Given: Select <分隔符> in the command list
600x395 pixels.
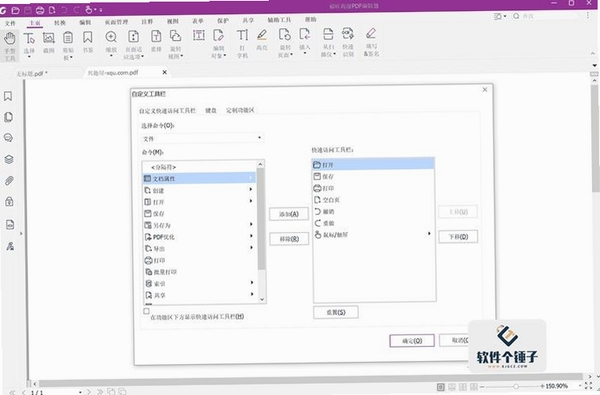Looking at the screenshot, I should [199, 167].
